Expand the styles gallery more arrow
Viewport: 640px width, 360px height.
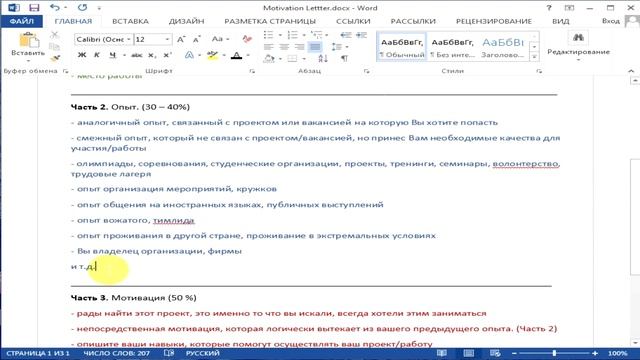coord(534,58)
